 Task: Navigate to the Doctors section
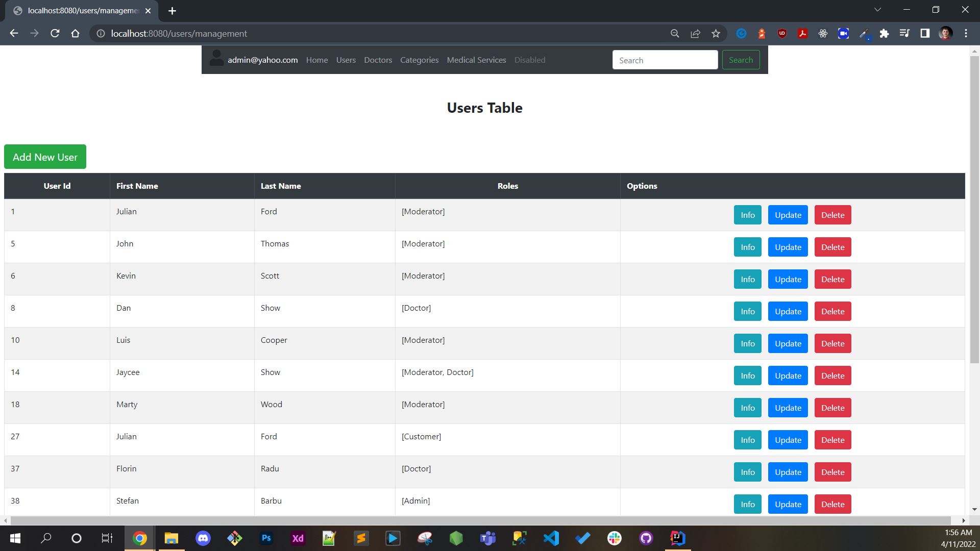[x=378, y=60]
